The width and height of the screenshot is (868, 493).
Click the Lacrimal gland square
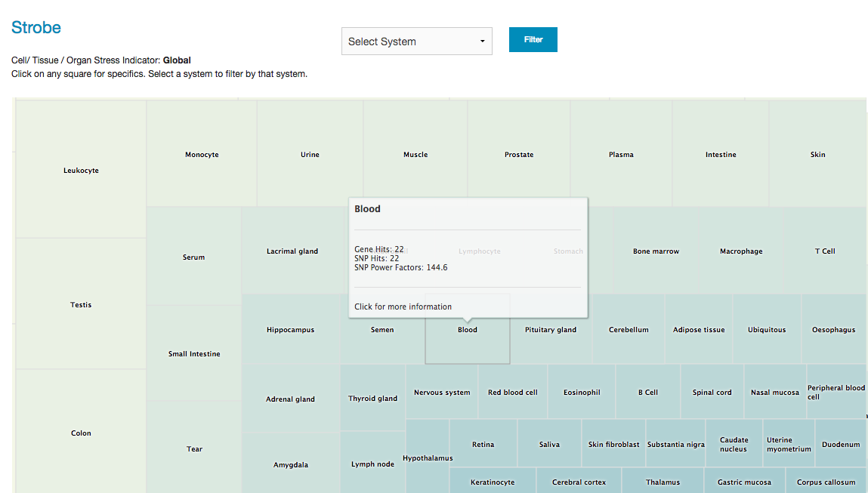(x=292, y=251)
